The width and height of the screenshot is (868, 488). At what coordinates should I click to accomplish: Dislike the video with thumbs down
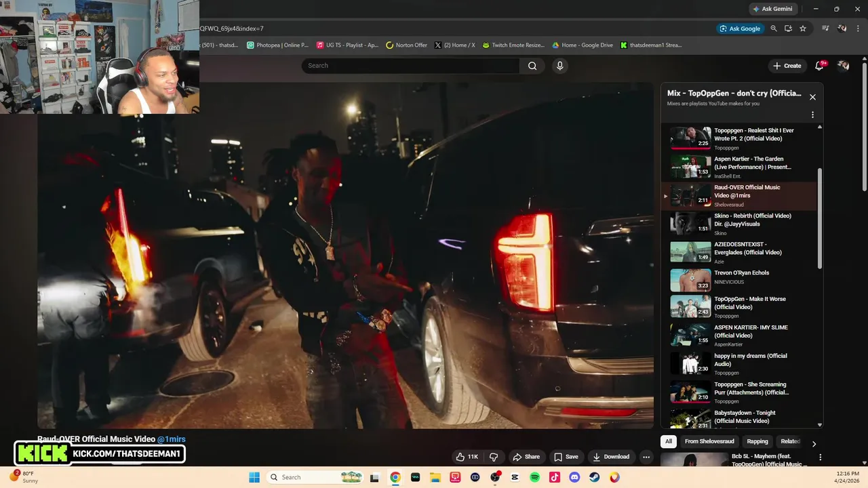coord(494,457)
